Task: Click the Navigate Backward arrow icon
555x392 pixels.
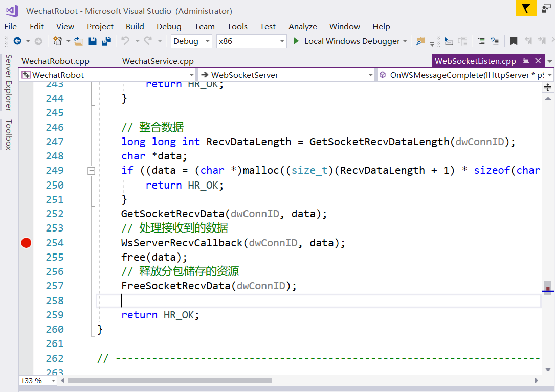Action: [17, 41]
